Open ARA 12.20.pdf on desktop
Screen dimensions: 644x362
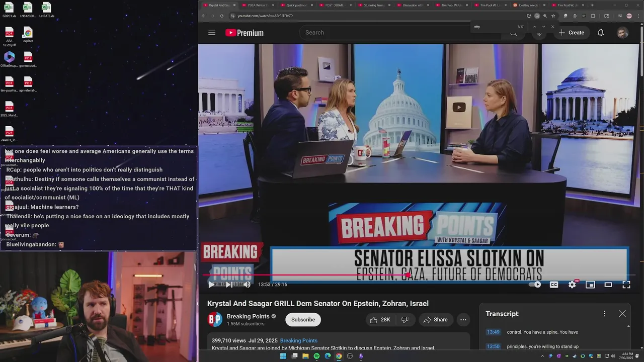coord(9,37)
